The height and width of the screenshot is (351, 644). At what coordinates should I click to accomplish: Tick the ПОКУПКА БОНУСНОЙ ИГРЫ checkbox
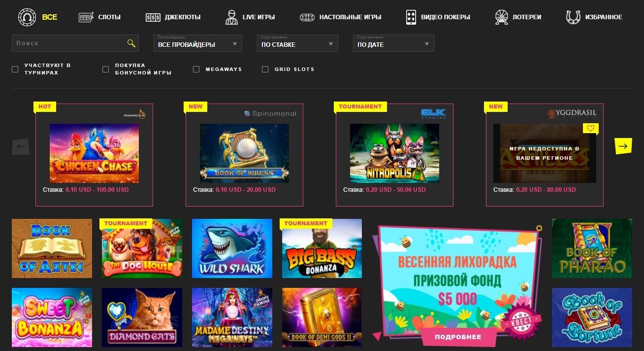pos(105,69)
